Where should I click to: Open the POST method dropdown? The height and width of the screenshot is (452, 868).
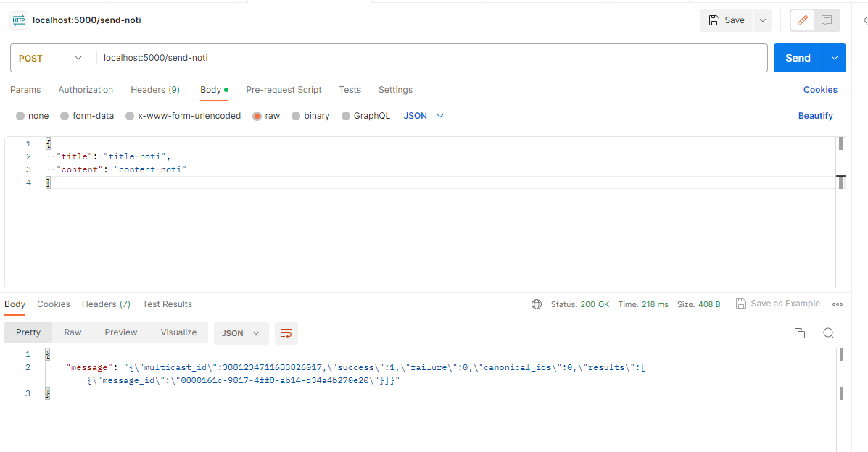(x=50, y=58)
